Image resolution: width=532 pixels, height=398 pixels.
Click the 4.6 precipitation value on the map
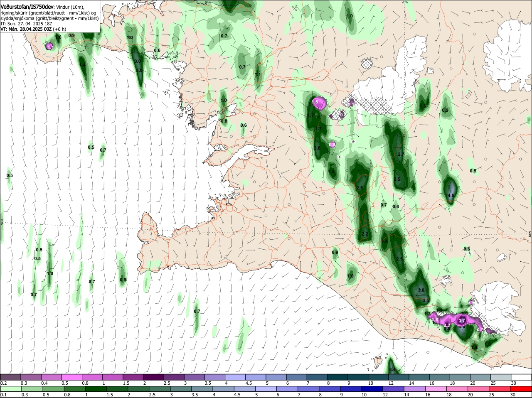pyautogui.click(x=451, y=195)
